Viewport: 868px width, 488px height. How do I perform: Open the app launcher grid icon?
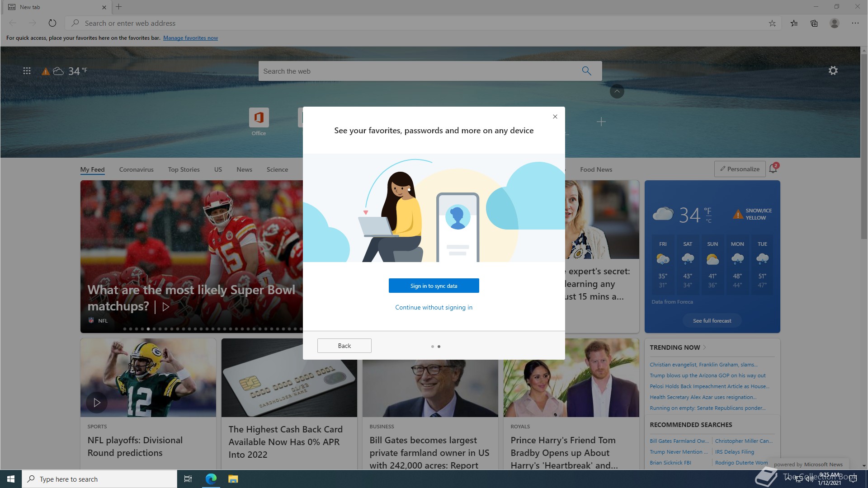[x=27, y=71]
